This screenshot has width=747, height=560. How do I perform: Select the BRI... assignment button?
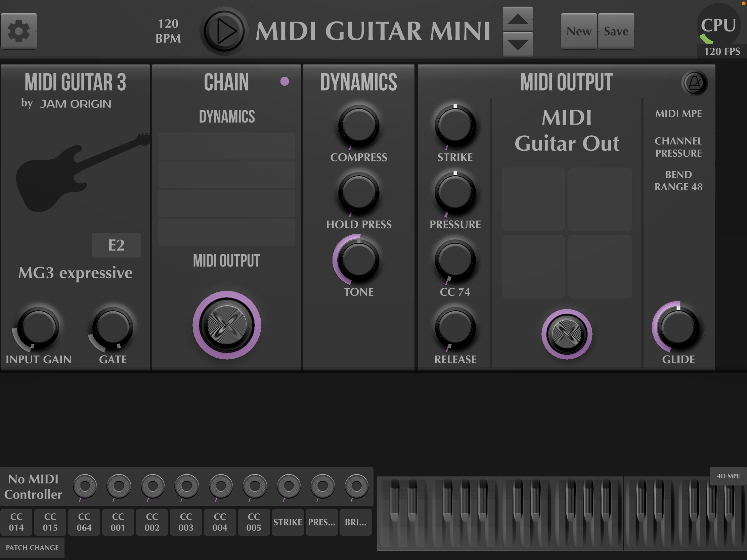pyautogui.click(x=356, y=522)
